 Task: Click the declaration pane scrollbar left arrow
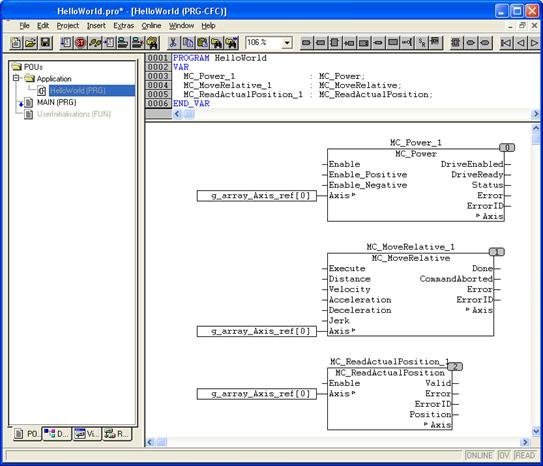(177, 114)
